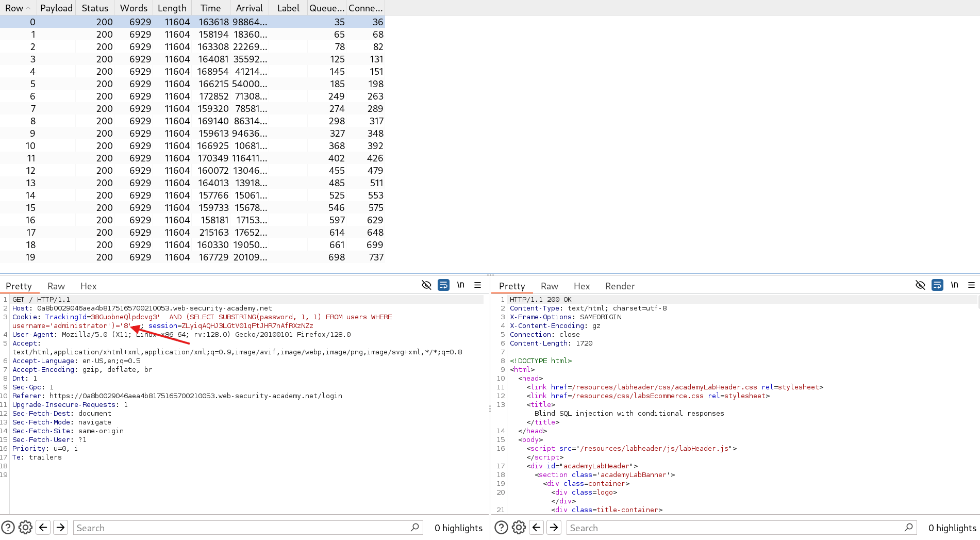Image resolution: width=980 pixels, height=540 pixels.
Task: Select result row 4 with time 168954
Action: (192, 71)
